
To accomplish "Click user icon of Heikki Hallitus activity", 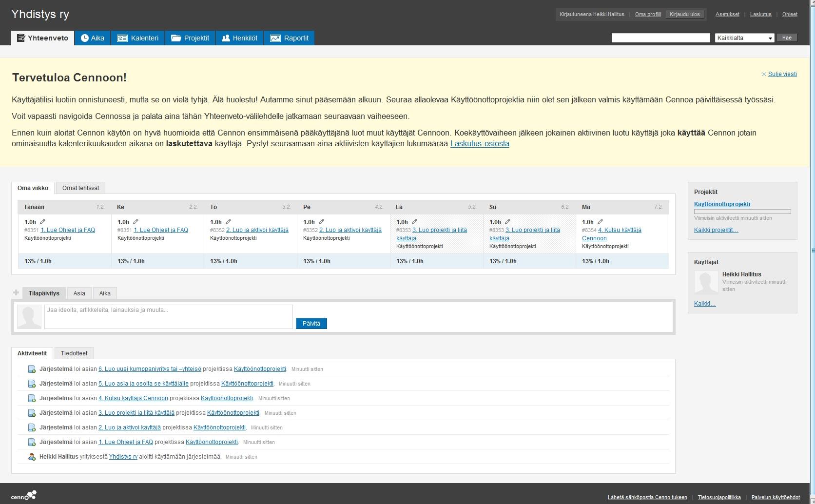I will (32, 457).
